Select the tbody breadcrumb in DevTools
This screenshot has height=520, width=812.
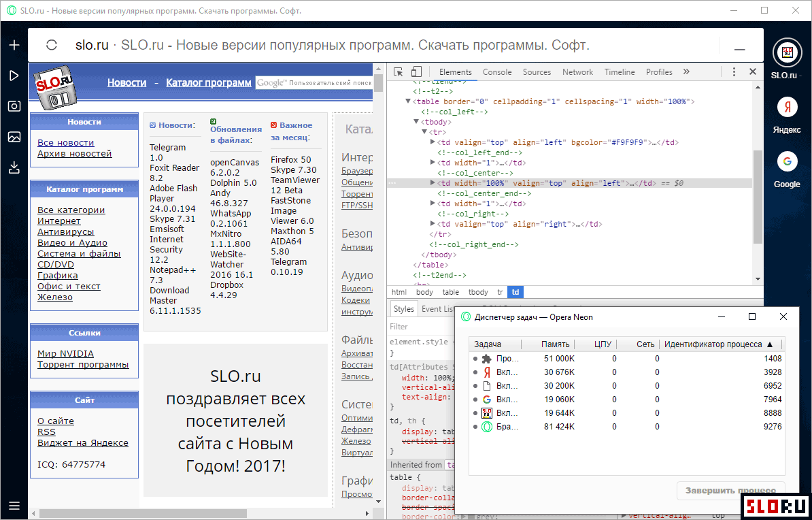coord(478,293)
